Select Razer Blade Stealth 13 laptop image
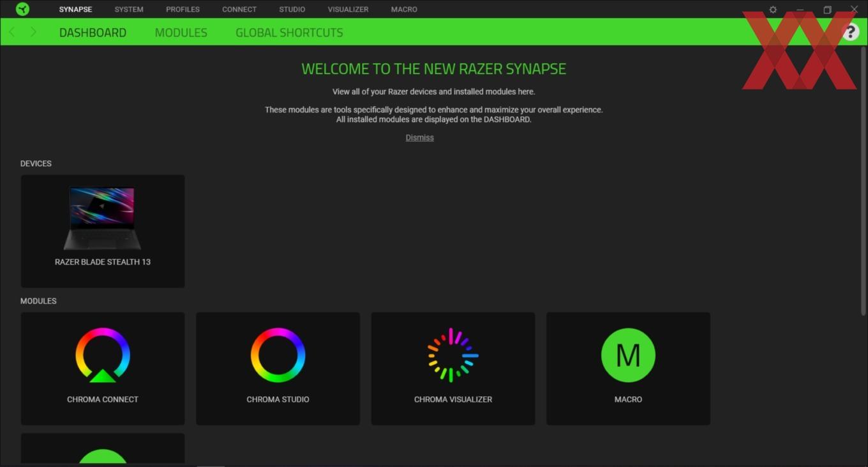Screen dimensions: 868x467 [x=102, y=218]
